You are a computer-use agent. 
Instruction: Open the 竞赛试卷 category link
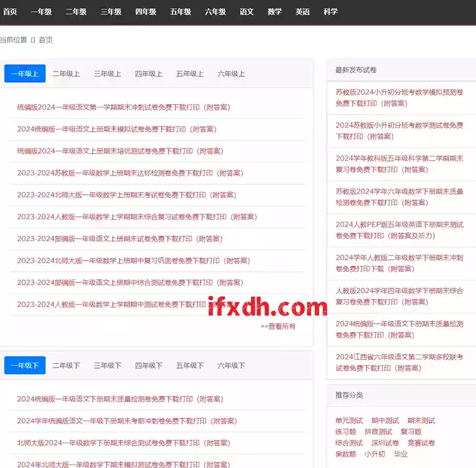tap(421, 442)
